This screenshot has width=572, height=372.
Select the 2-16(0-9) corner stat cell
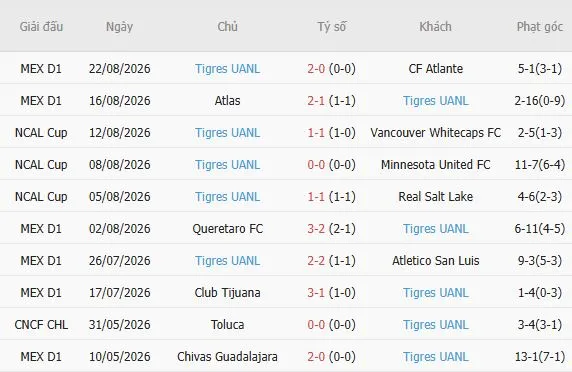(x=540, y=101)
